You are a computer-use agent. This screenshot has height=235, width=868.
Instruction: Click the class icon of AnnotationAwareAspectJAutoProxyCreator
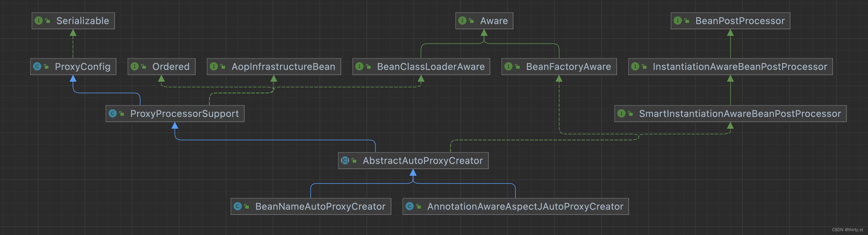[410, 206]
